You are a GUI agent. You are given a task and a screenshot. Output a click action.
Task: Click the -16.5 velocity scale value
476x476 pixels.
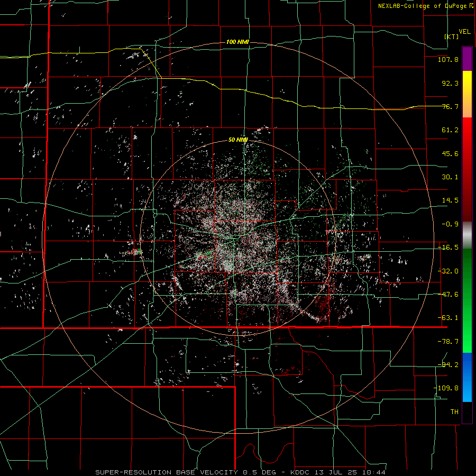(448, 248)
